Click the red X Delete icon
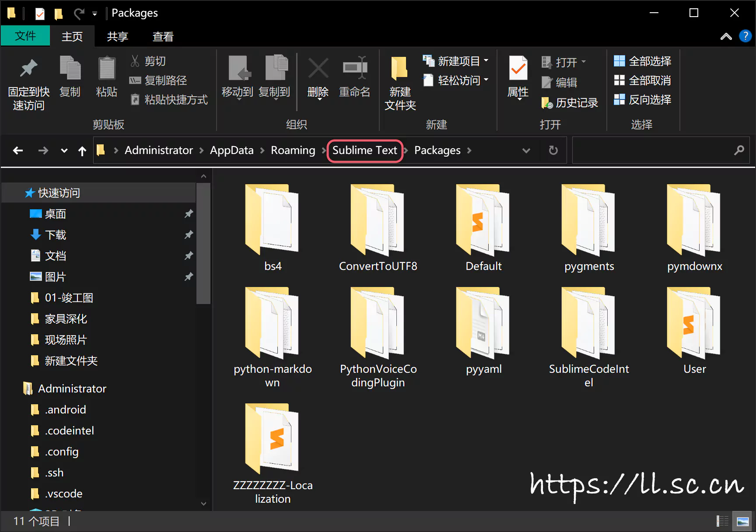756x532 pixels. point(318,69)
